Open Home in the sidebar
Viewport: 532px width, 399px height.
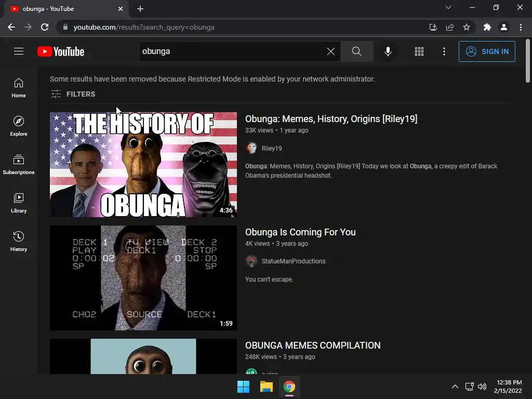[19, 88]
